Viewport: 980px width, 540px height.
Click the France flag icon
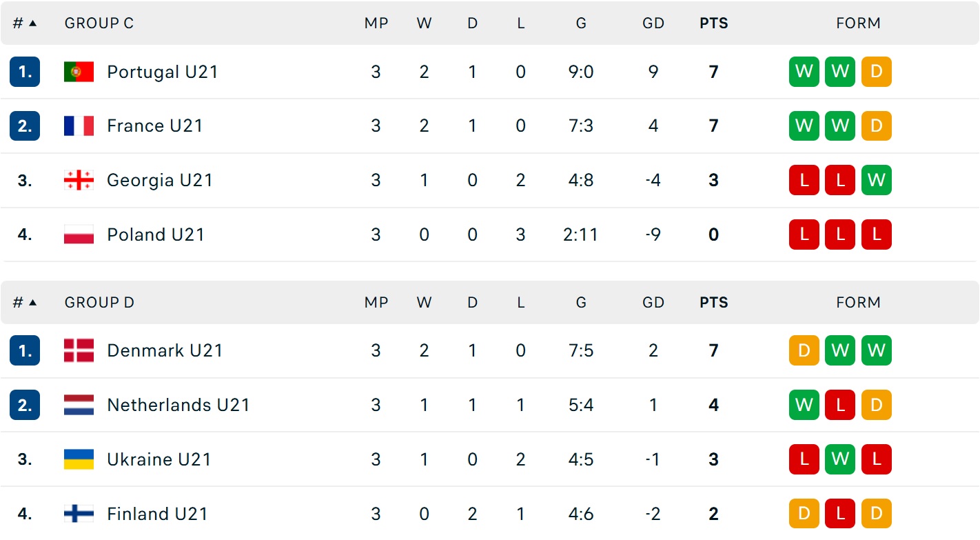(79, 126)
